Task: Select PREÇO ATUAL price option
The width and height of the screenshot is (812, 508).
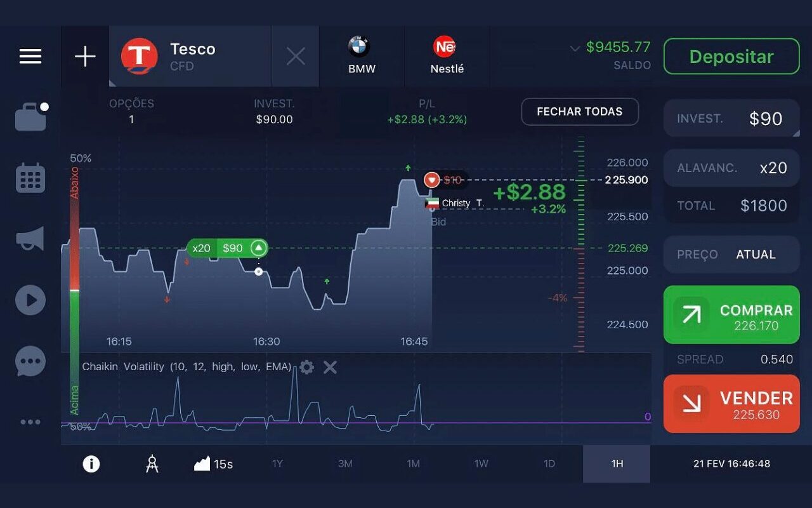Action: 731,255
